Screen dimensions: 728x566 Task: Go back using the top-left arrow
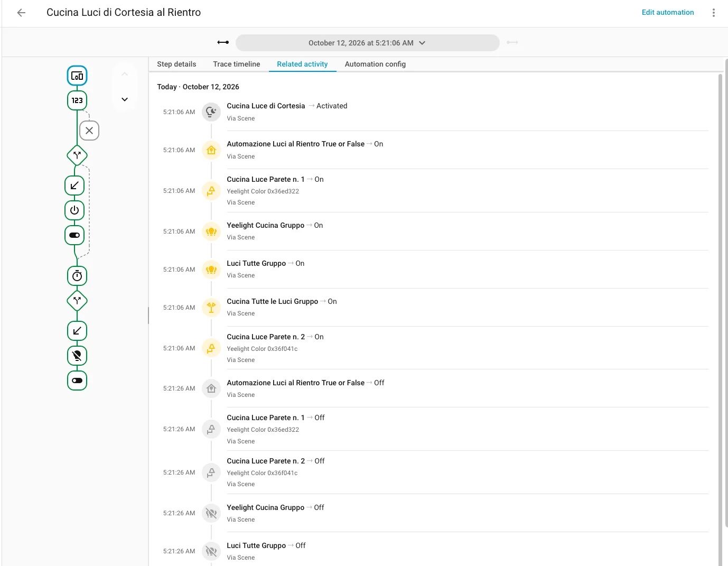tap(21, 13)
